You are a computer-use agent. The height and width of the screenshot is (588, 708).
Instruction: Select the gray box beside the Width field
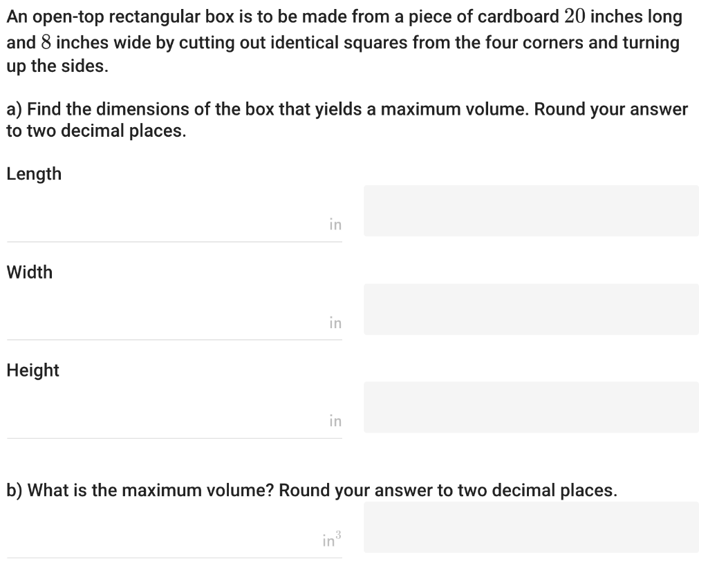pyautogui.click(x=531, y=309)
